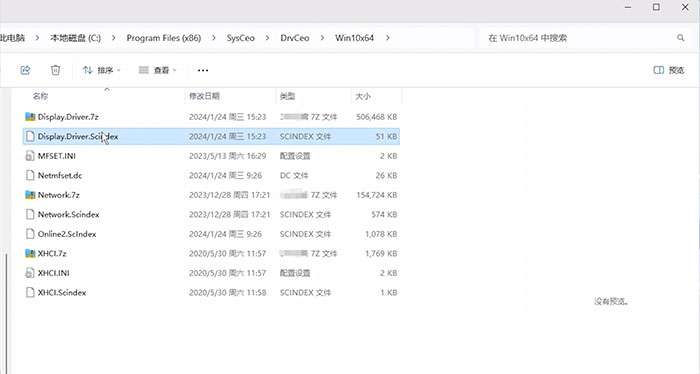Click Online2.ScIndex file icon
The width and height of the screenshot is (700, 374).
pos(30,234)
